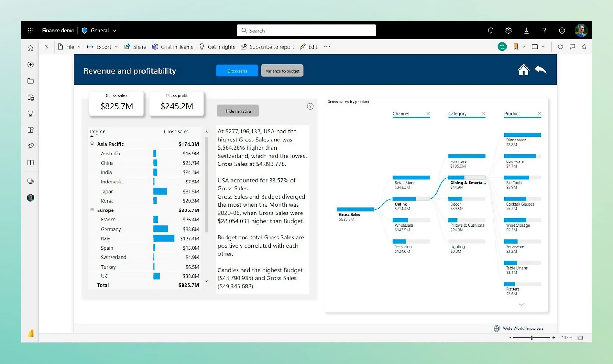613x364 pixels.
Task: Collapse the Asia Pacific region group
Action: point(92,144)
